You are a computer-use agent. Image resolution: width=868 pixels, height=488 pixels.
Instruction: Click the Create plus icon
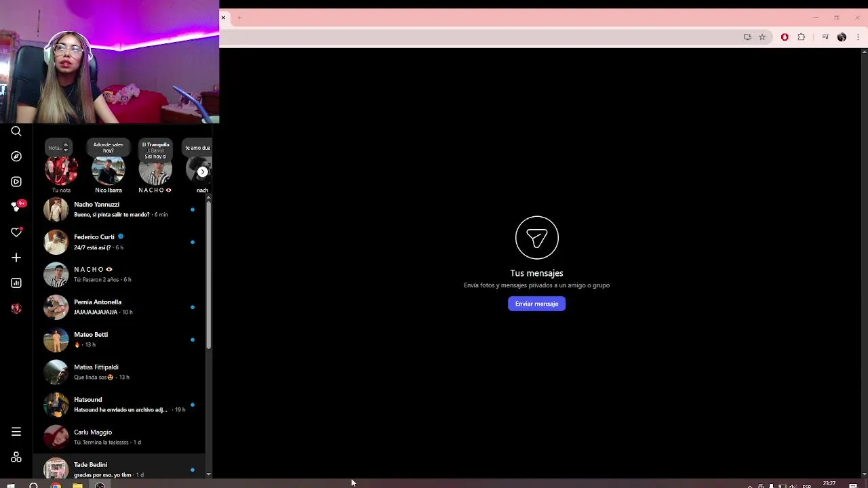click(x=16, y=258)
